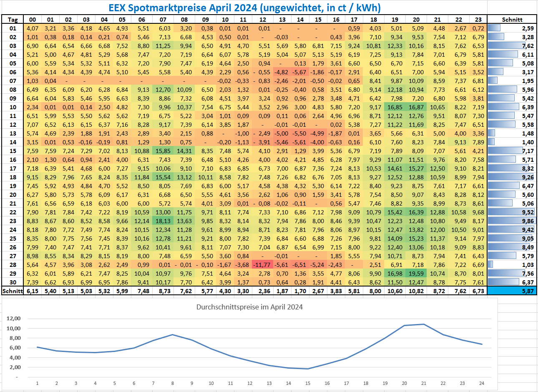Screen dimensions: 538x392
Task: Select the hour 14 average '1,70' in Schnitt row
Action: point(300,291)
